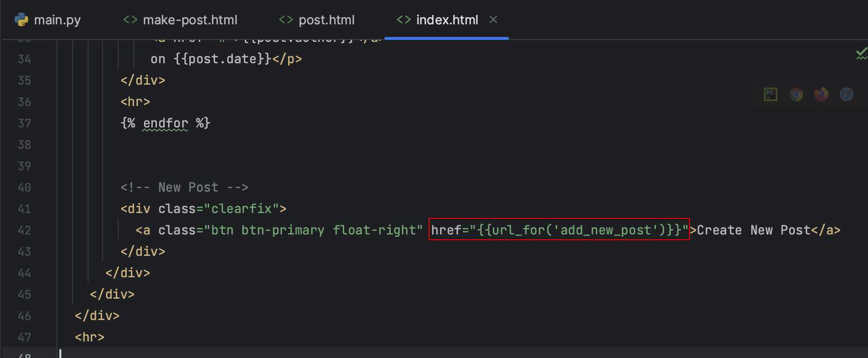Close the index.html tab
The width and height of the screenshot is (868, 358).
[x=493, y=20]
